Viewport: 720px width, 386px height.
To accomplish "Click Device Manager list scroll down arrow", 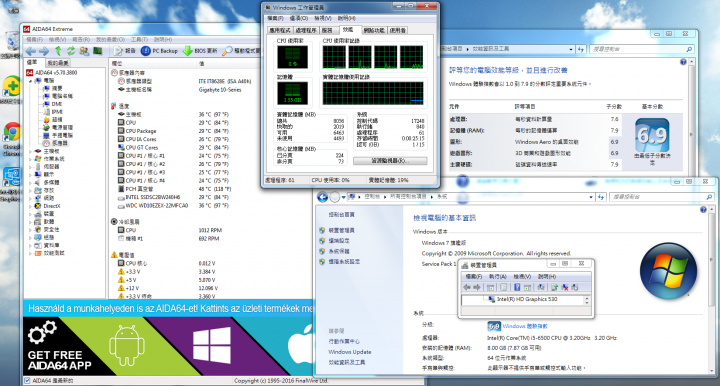I will (x=586, y=302).
